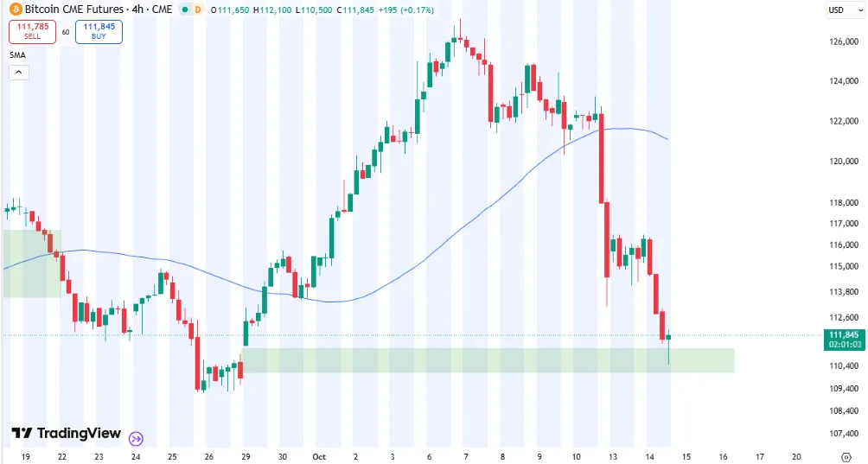868x464 pixels.
Task: Click the green zone rectangle near 22
Action: (31, 264)
